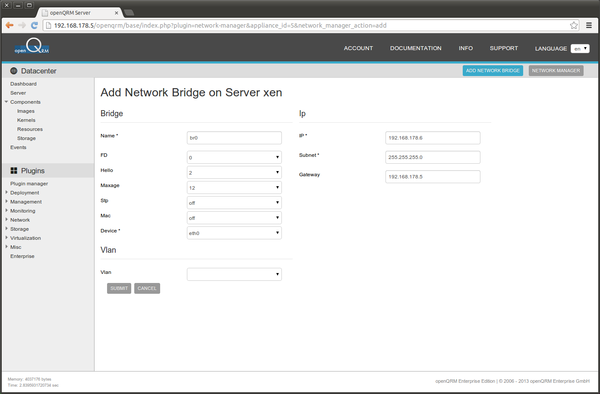The image size is (600, 394).
Task: Open the ACCOUNT menu
Action: [x=358, y=48]
